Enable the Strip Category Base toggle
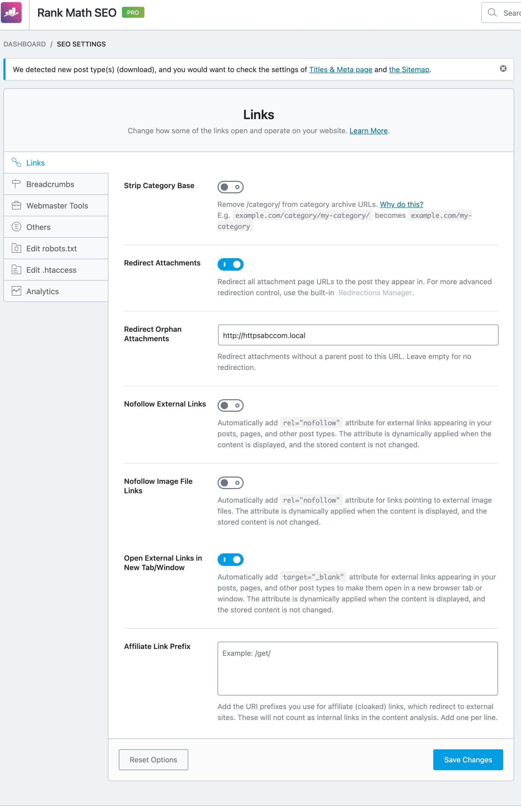521x812 pixels. pyautogui.click(x=231, y=187)
